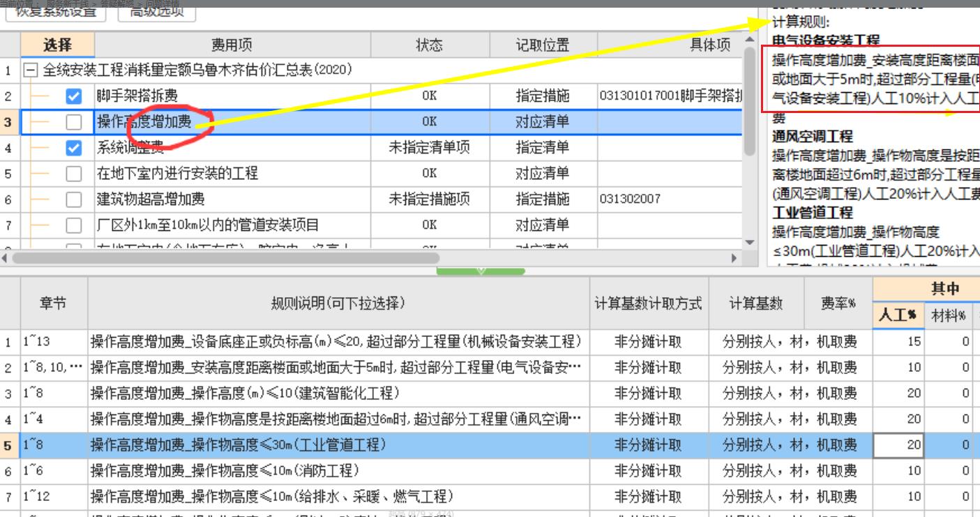Image resolution: width=980 pixels, height=517 pixels.
Task: Click the up arrow of upper table scrollbar
Action: pos(751,39)
